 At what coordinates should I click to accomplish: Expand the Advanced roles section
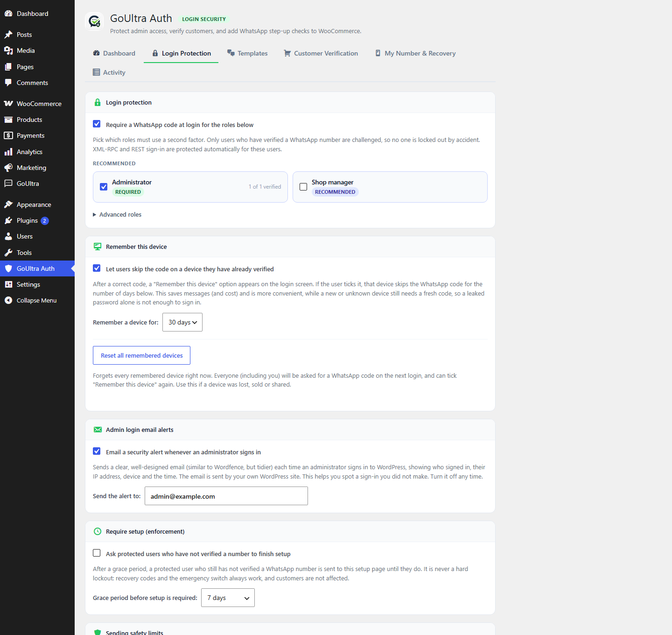pyautogui.click(x=117, y=214)
